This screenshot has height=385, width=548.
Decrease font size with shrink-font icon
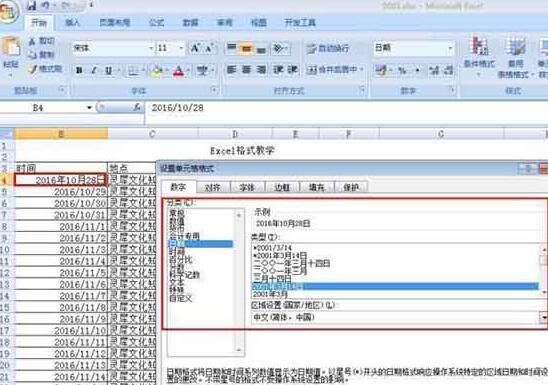pos(209,48)
